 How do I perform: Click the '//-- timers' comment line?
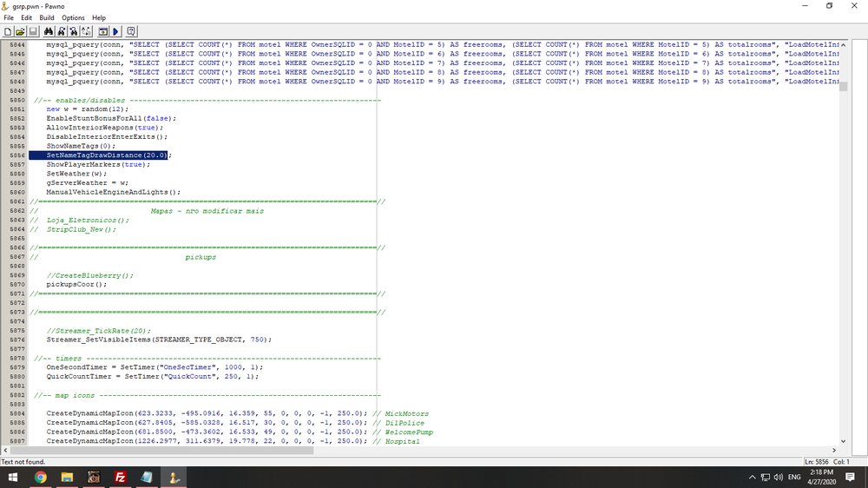pos(207,359)
